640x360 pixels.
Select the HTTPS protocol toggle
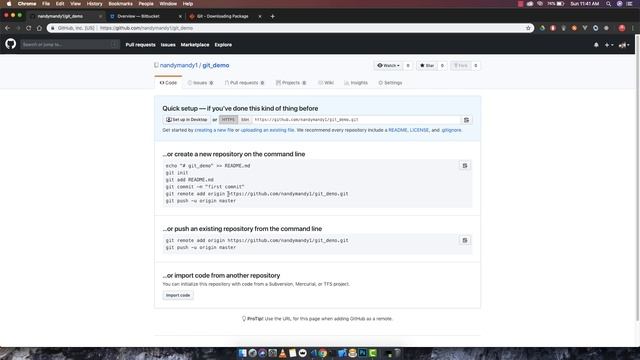point(228,120)
